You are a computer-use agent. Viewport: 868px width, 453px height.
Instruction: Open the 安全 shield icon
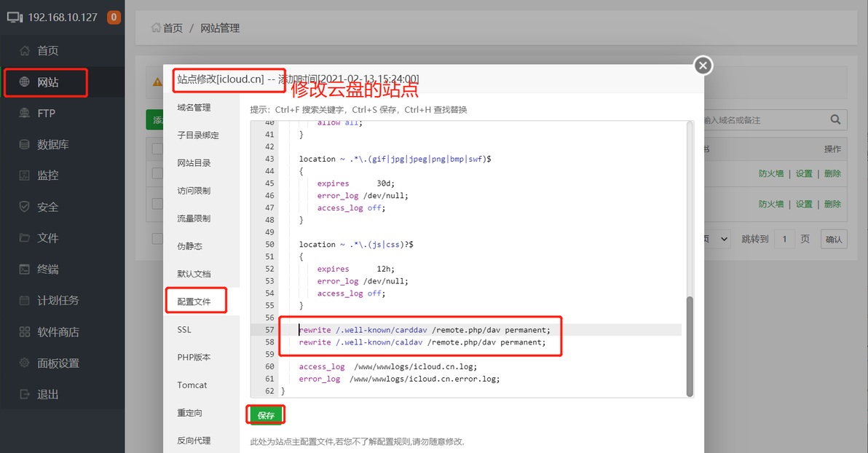click(x=24, y=207)
